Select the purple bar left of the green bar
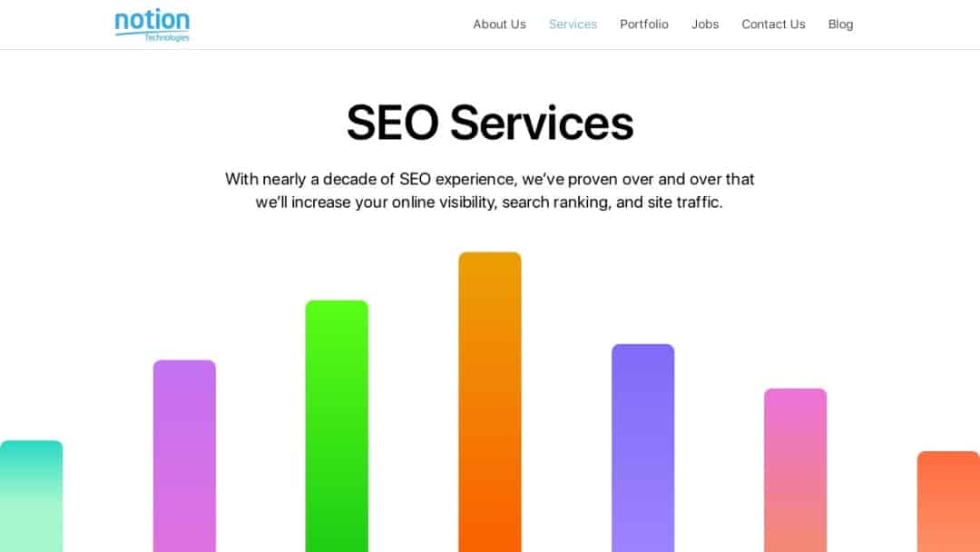Image resolution: width=980 pixels, height=552 pixels. (184, 456)
